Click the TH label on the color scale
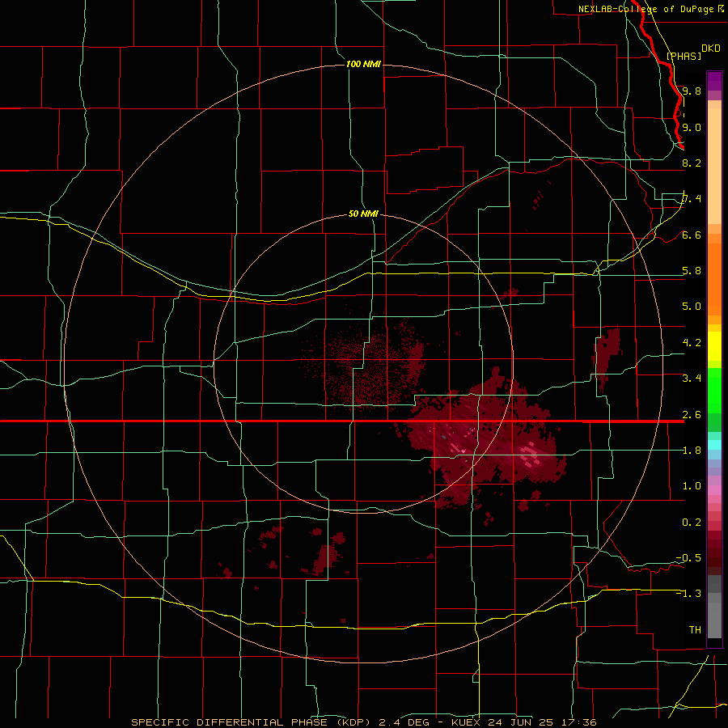The width and height of the screenshot is (728, 728). point(695,629)
